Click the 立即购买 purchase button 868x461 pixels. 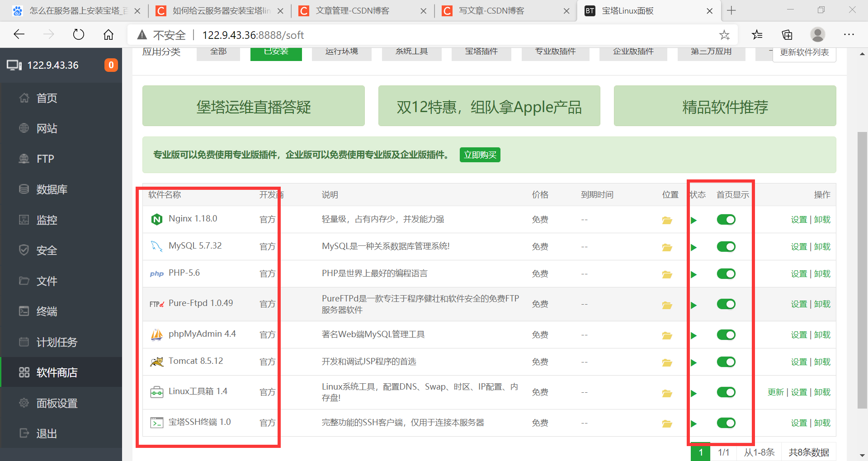pyautogui.click(x=480, y=155)
